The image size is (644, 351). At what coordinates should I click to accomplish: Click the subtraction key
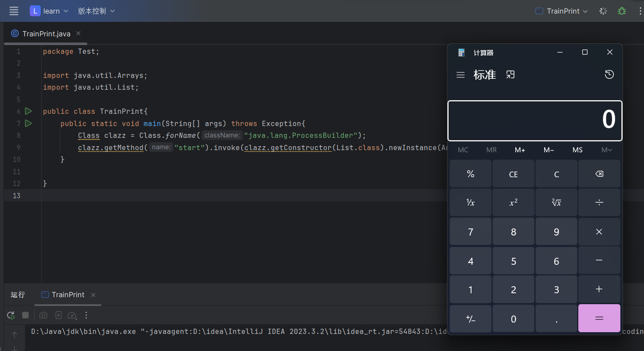click(x=599, y=260)
